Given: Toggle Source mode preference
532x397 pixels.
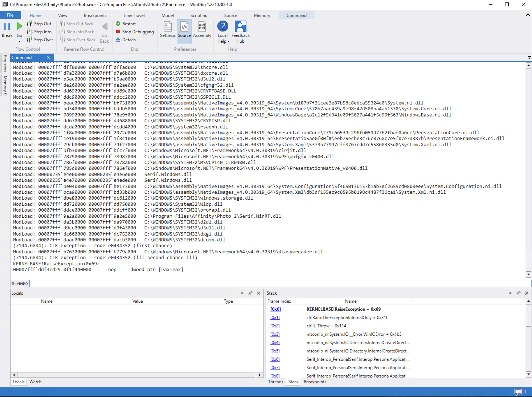Looking at the screenshot, I should click(184, 27).
